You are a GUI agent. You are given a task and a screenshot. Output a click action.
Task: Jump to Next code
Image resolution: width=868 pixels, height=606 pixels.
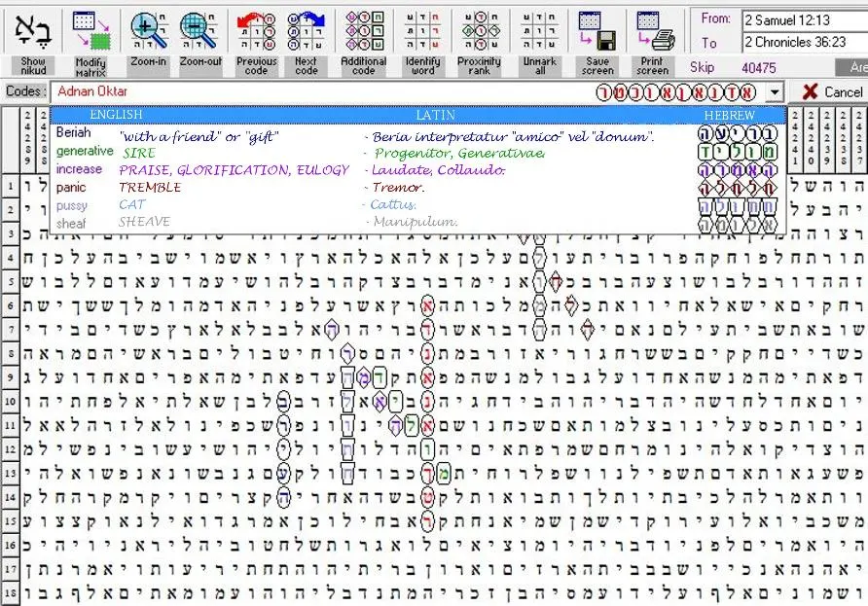[307, 31]
